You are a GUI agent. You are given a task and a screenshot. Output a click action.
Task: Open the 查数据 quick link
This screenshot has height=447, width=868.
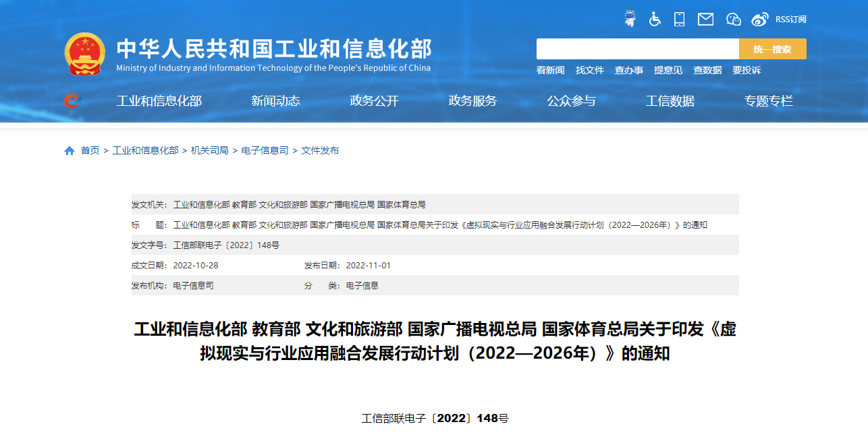(x=707, y=70)
